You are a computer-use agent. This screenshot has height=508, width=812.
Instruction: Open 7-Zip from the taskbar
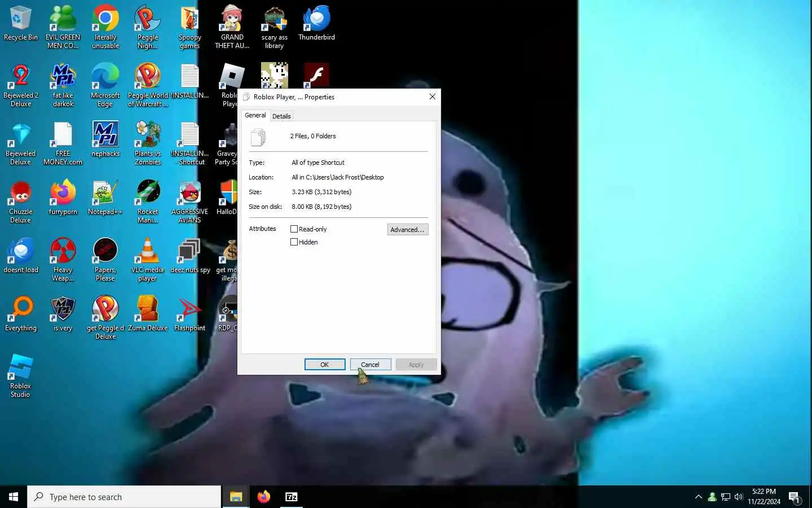point(292,497)
